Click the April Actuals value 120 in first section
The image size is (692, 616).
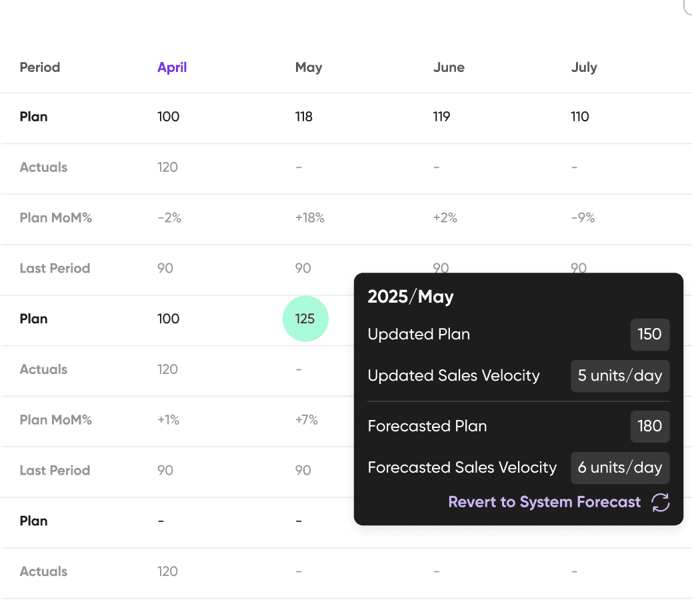(x=167, y=167)
